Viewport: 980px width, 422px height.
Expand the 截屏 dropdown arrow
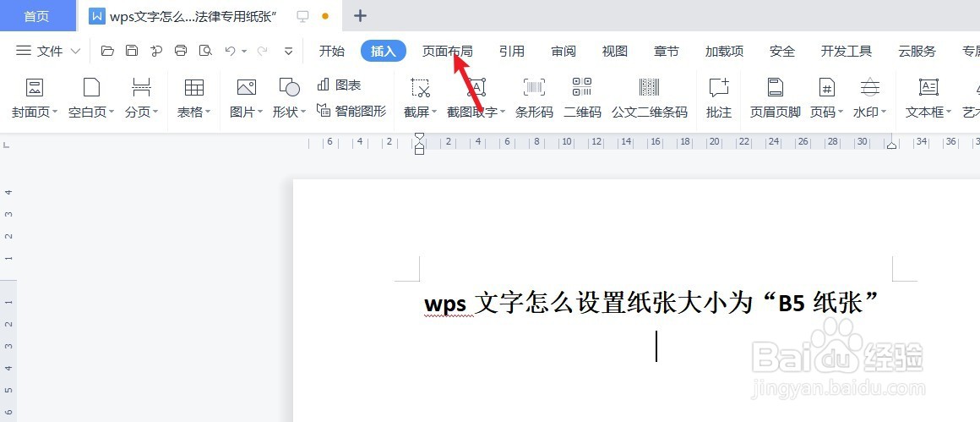point(434,112)
